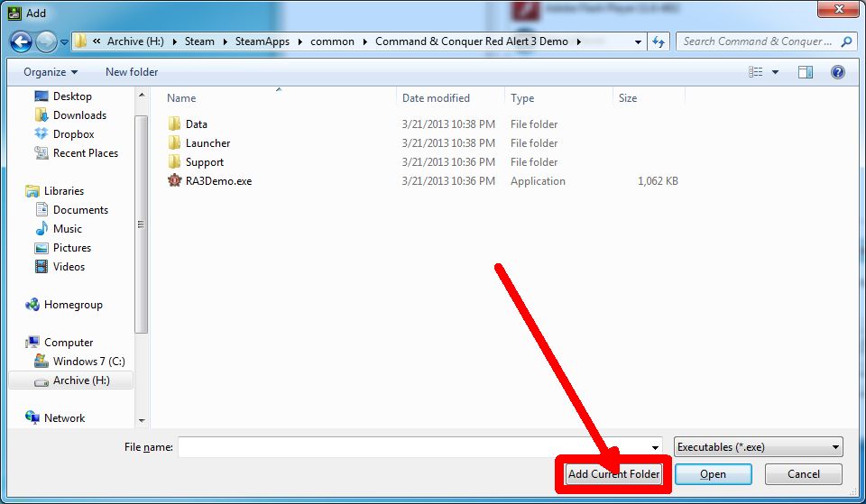Click the Back navigation arrow
866x504 pixels.
(x=21, y=41)
